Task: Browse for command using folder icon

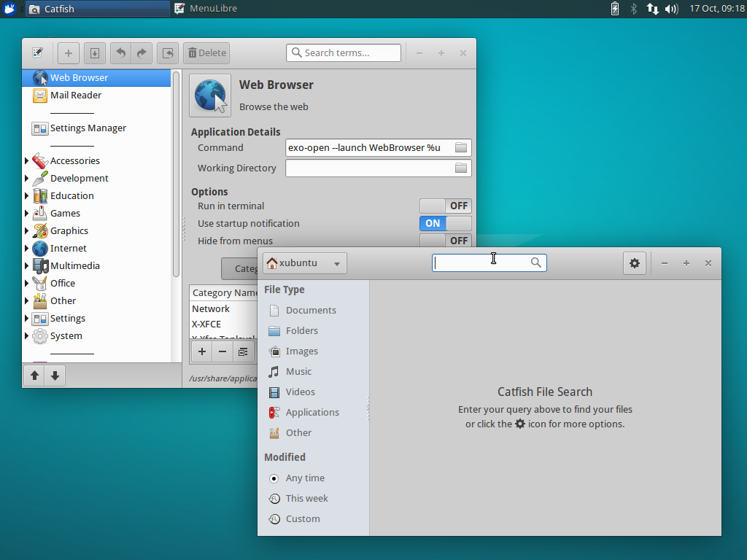Action: 460,148
